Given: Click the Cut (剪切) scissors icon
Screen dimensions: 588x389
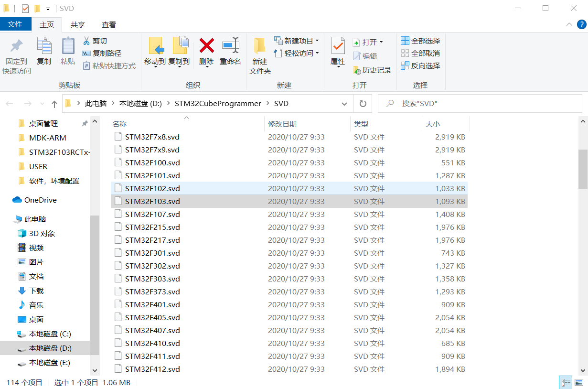Looking at the screenshot, I should tap(86, 41).
